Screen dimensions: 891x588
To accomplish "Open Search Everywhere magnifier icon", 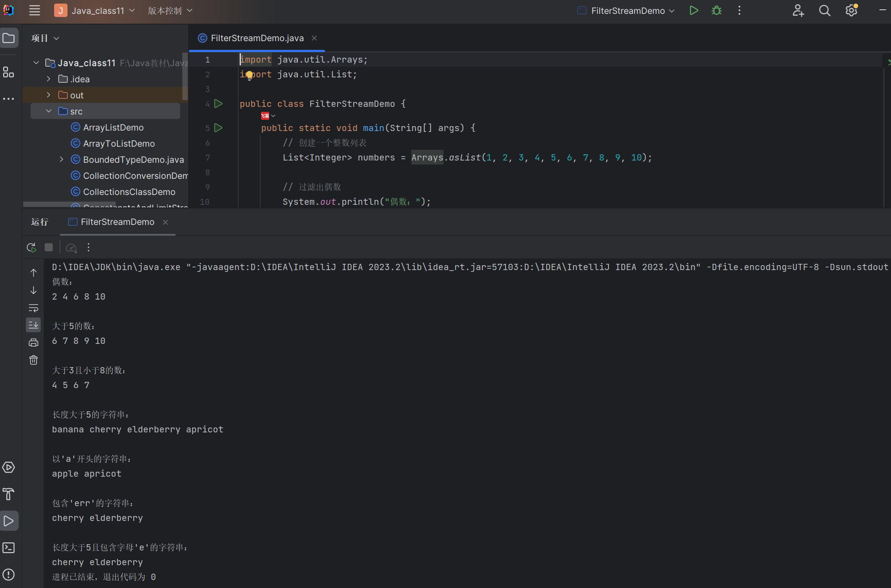I will [824, 11].
